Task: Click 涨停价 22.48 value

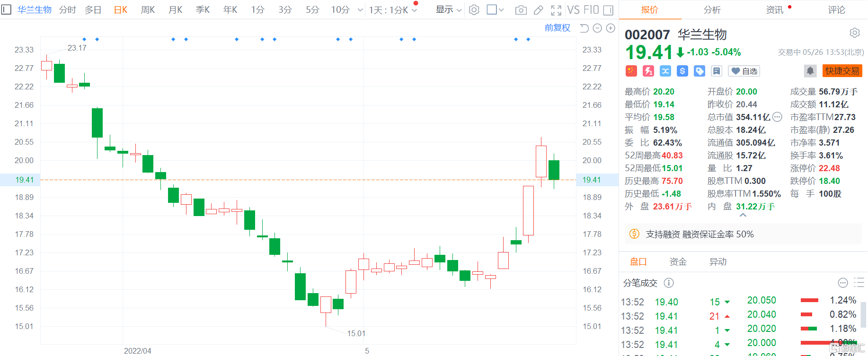Action: (x=829, y=168)
